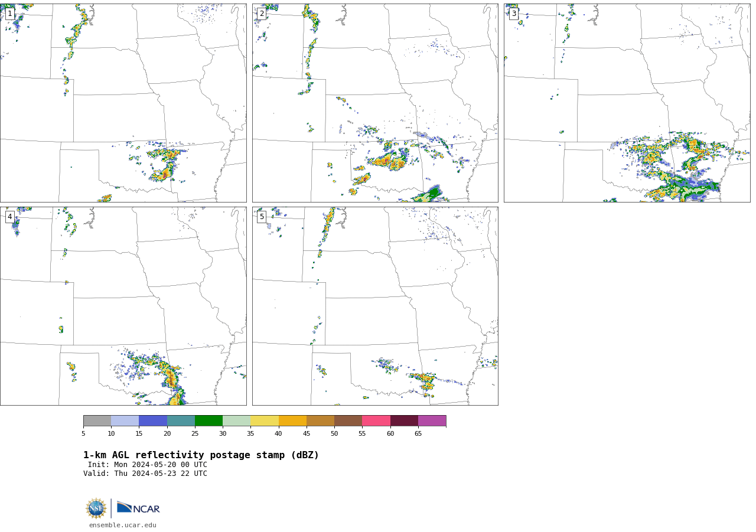Click the '20' colorbar tick label

(167, 434)
